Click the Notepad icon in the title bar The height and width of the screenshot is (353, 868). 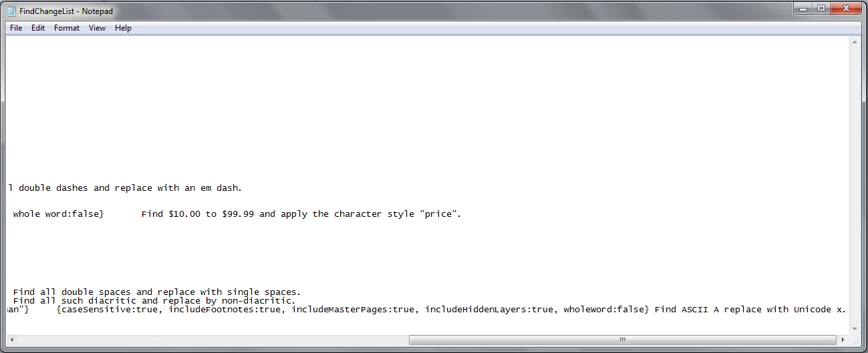[x=11, y=11]
